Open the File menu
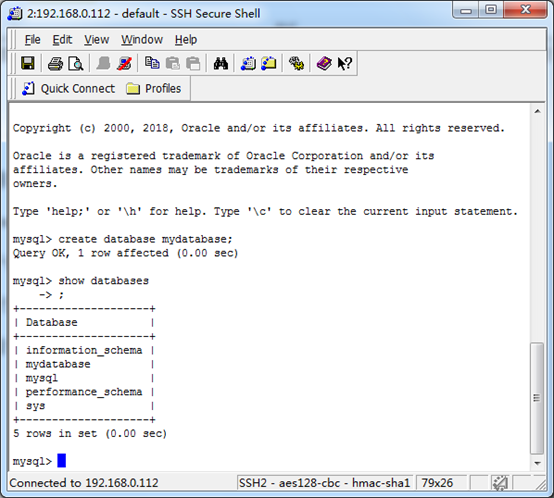Image resolution: width=554 pixels, height=498 pixels. 33,40
